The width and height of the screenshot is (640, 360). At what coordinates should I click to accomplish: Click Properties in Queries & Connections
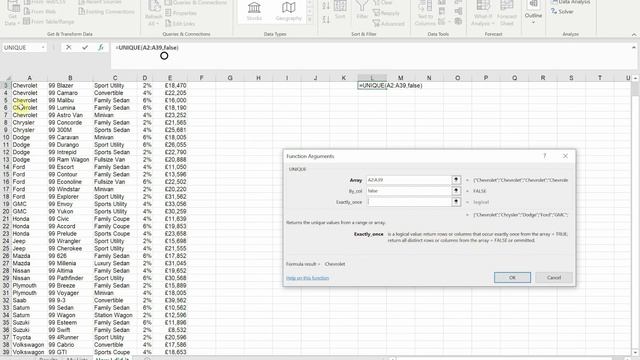point(181,13)
